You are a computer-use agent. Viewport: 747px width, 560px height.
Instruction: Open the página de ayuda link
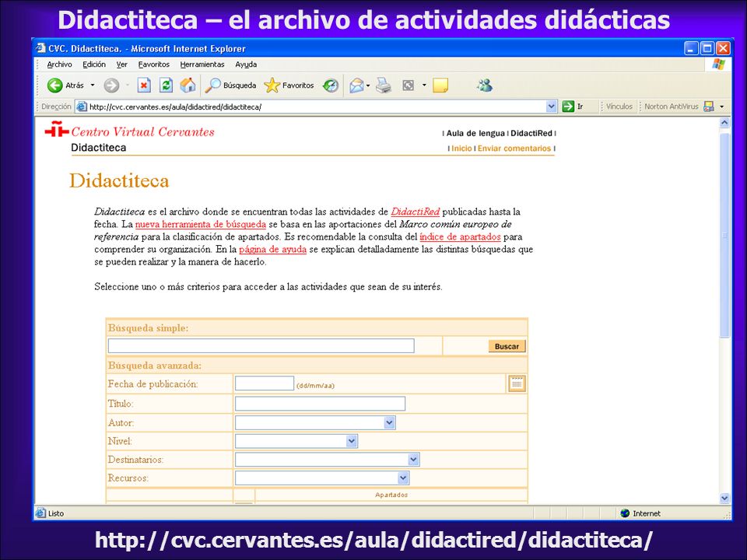[272, 249]
